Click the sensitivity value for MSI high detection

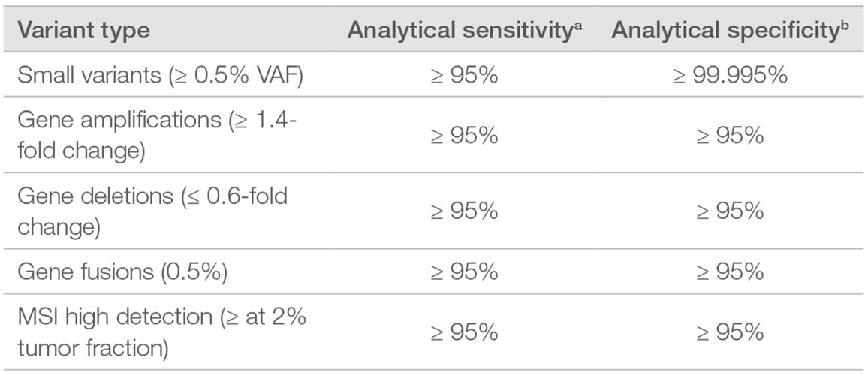pyautogui.click(x=464, y=331)
